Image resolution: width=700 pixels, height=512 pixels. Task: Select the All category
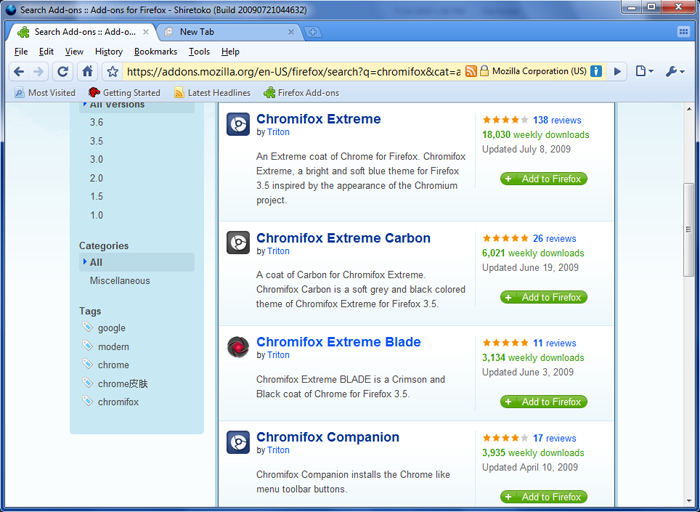(137, 262)
